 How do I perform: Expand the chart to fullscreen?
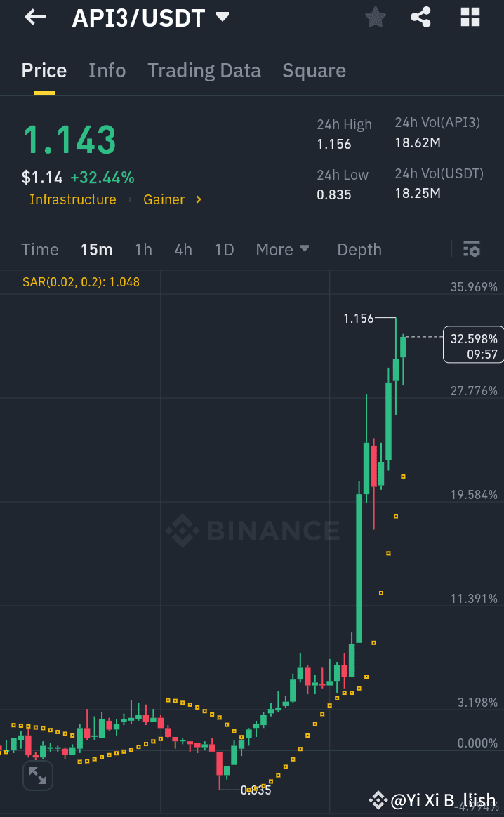pos(37,776)
